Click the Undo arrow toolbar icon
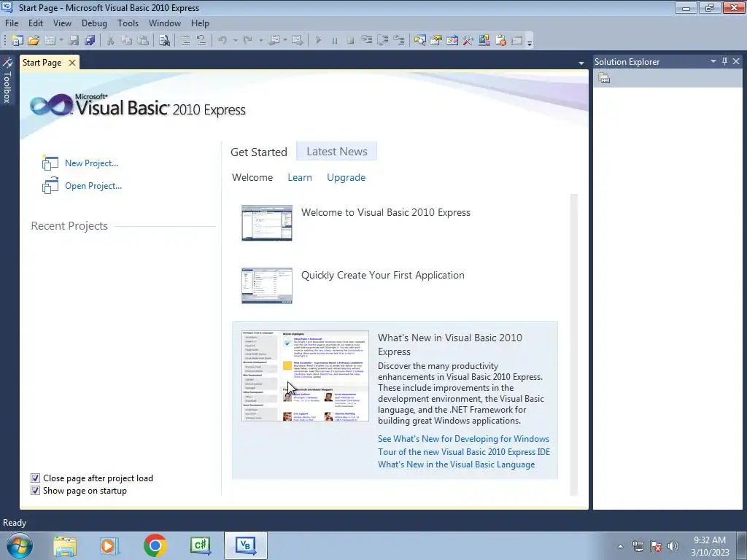Image resolution: width=747 pixels, height=560 pixels. coord(222,41)
